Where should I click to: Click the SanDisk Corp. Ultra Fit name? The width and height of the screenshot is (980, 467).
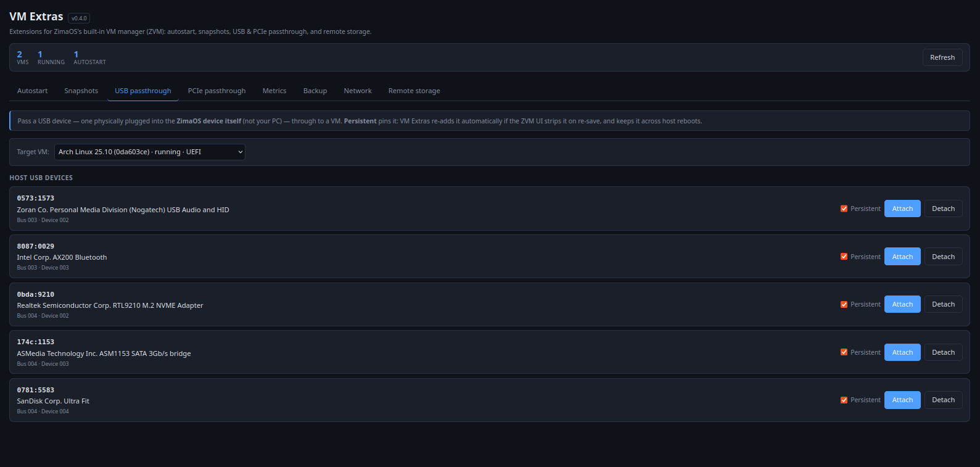point(53,401)
